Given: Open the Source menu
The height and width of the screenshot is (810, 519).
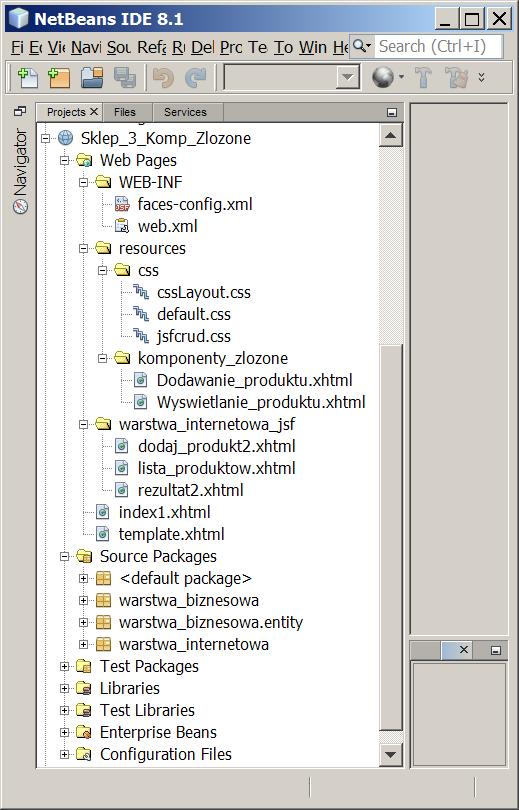Looking at the screenshot, I should coord(119,48).
